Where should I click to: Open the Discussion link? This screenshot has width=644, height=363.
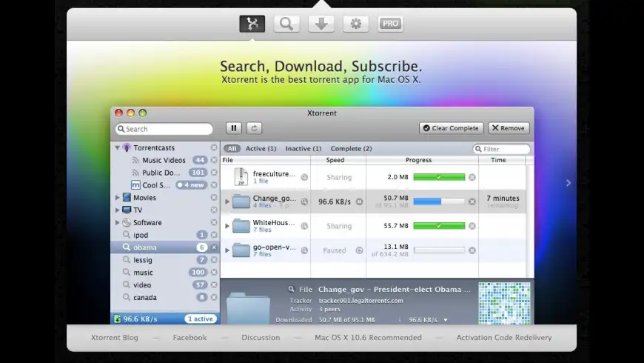point(261,338)
